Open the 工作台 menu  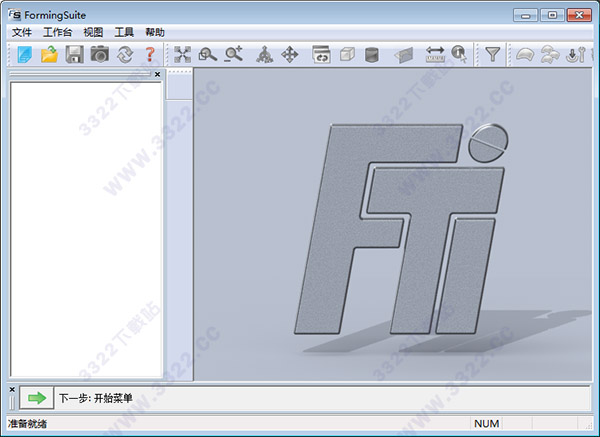(57, 33)
